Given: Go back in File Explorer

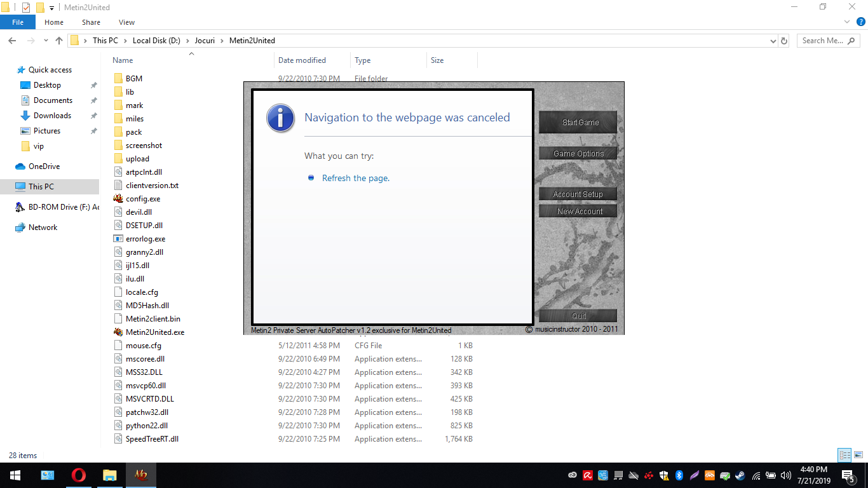Looking at the screenshot, I should pos(11,41).
